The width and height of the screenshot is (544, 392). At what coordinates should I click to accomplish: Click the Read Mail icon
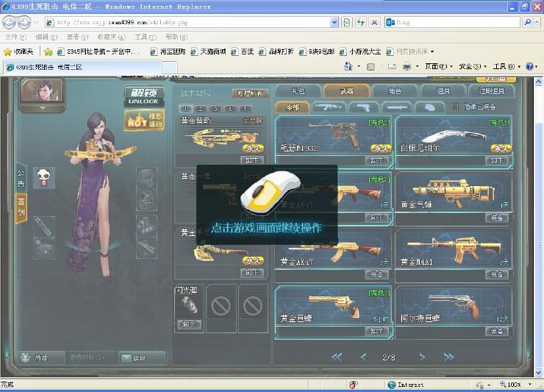(392, 66)
